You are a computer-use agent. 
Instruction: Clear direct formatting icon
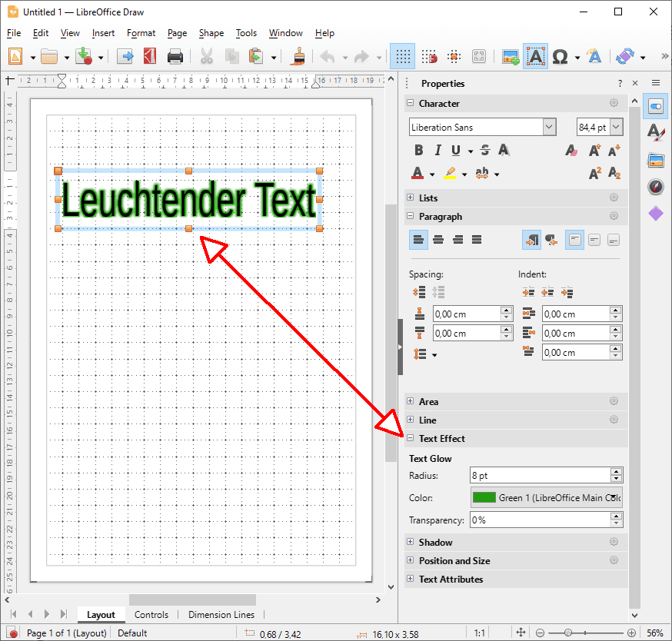[571, 151]
